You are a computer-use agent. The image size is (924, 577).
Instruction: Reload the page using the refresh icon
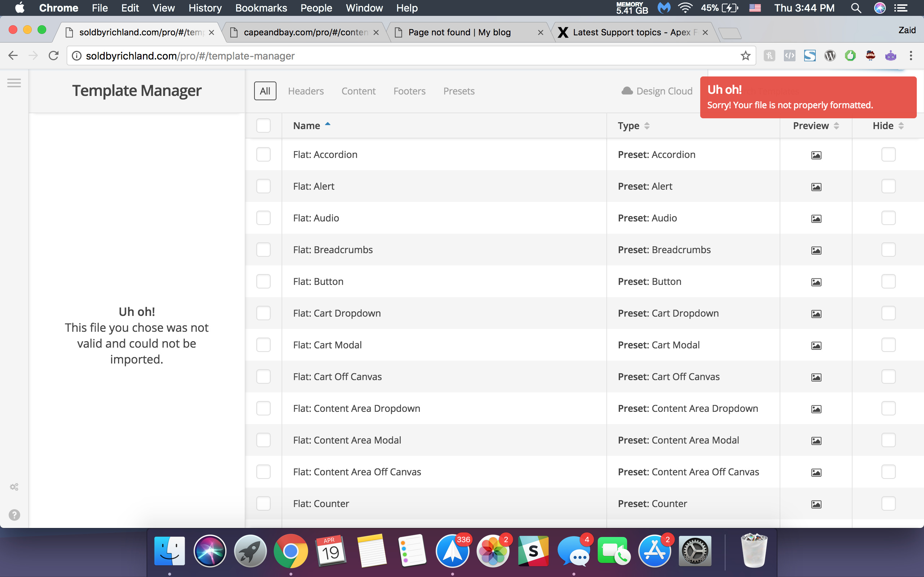tap(54, 56)
